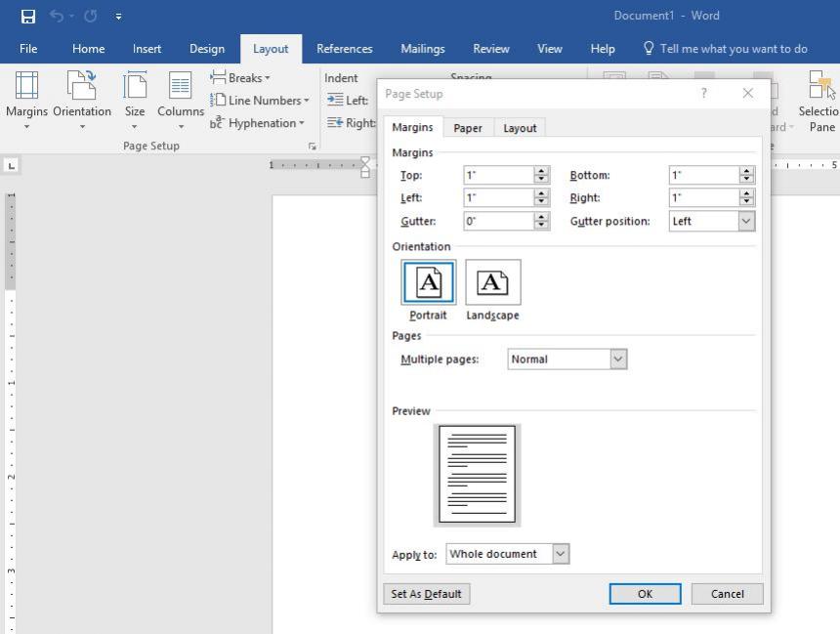This screenshot has height=634, width=840.
Task: Decrease the Left margin with down spinner
Action: (x=542, y=202)
